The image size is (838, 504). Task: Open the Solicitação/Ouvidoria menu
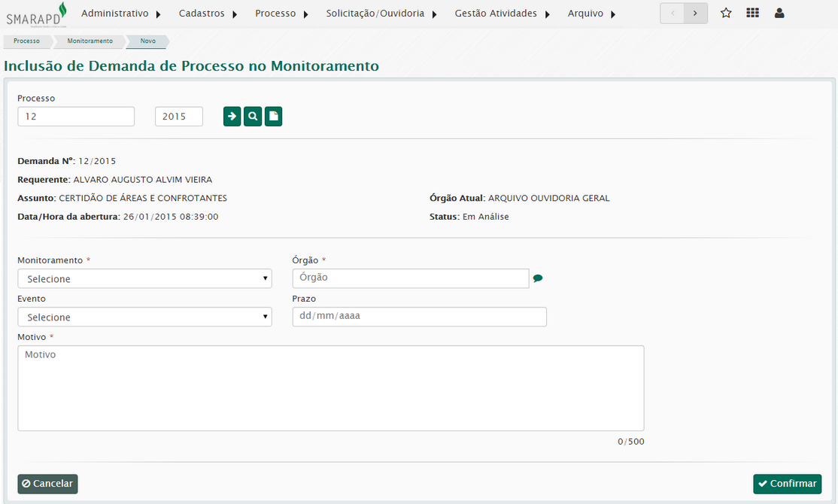click(381, 14)
